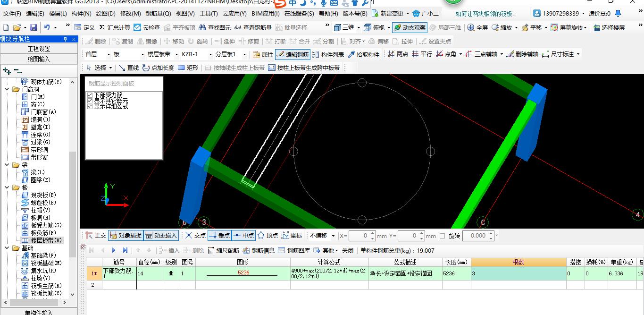The width and height of the screenshot is (644, 315).
Task: Toggle 正交 orthogonal mode
Action: click(96, 235)
